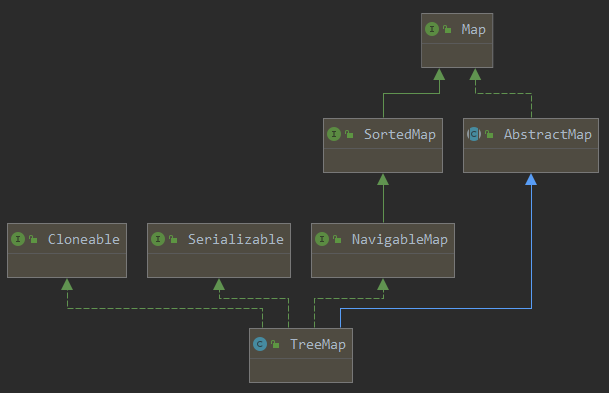609x393 pixels.
Task: Click the interface icon on SortedMap node
Action: [x=334, y=134]
